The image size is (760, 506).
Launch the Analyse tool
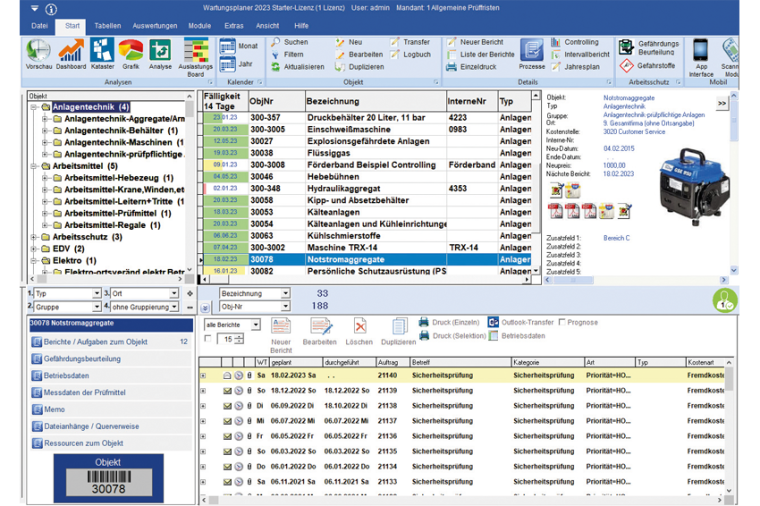click(160, 54)
